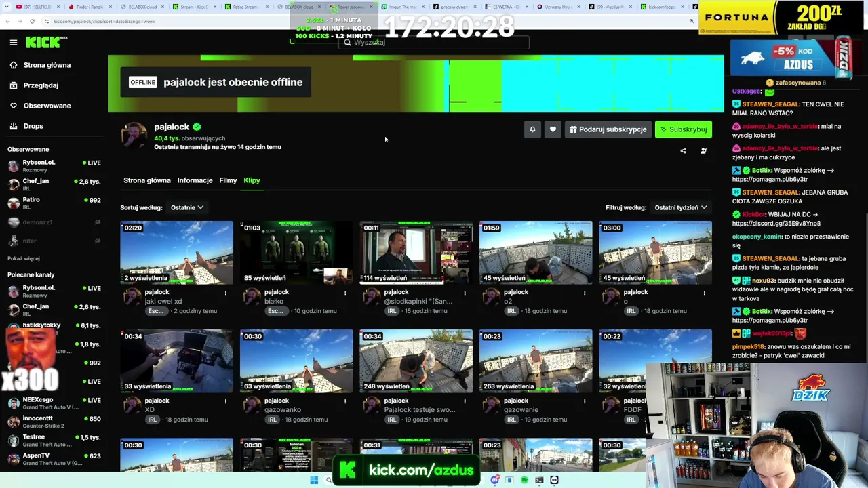Screen dimensions: 868x488
Task: Play the 00:23 clip 'gazowanie'
Action: click(x=536, y=361)
